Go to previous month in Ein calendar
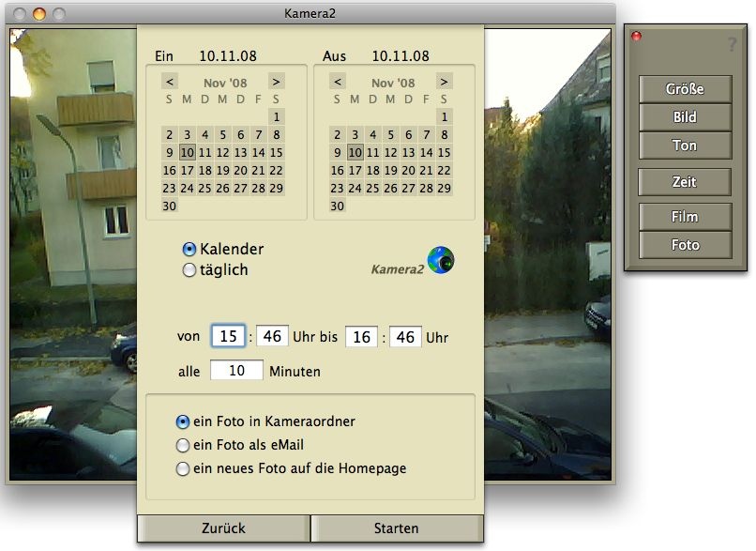756x551 pixels. point(170,82)
